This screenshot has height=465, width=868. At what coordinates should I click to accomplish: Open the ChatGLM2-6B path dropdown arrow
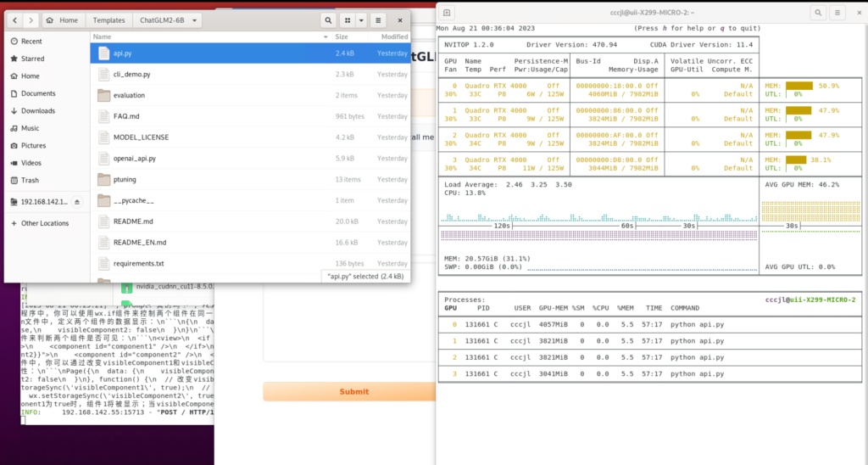coord(194,20)
